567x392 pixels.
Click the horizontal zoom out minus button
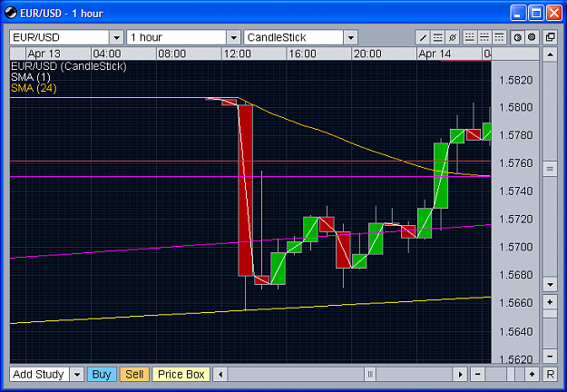[478, 374]
